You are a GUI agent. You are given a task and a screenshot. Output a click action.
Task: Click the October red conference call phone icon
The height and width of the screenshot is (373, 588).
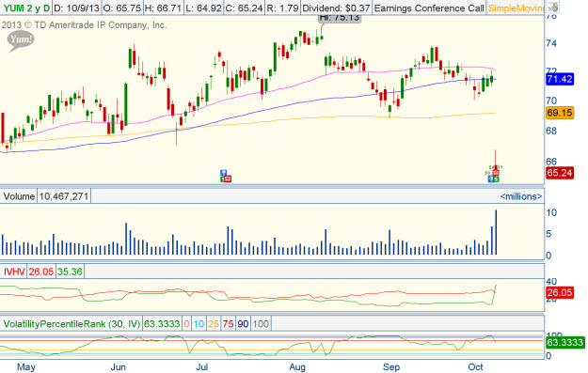coord(496,173)
